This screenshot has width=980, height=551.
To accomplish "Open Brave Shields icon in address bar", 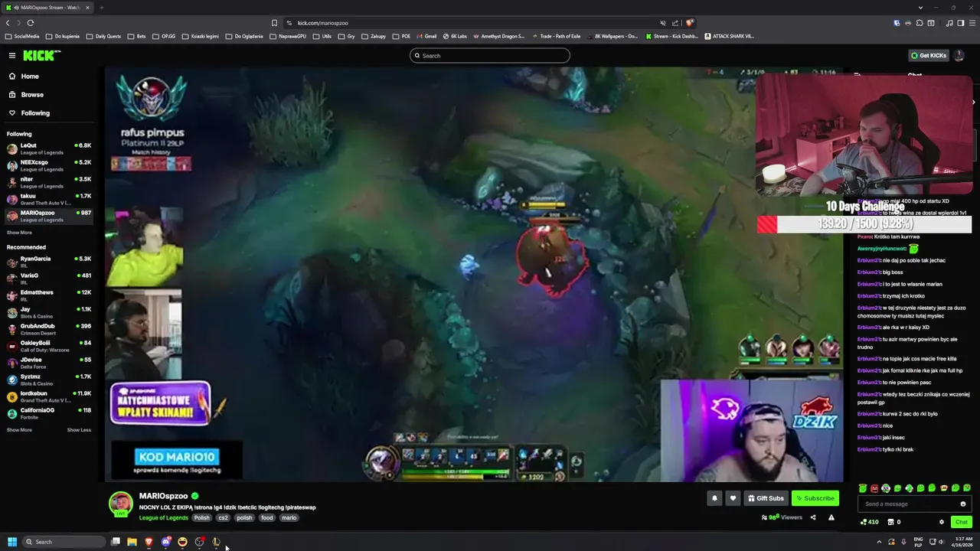I will tap(689, 23).
